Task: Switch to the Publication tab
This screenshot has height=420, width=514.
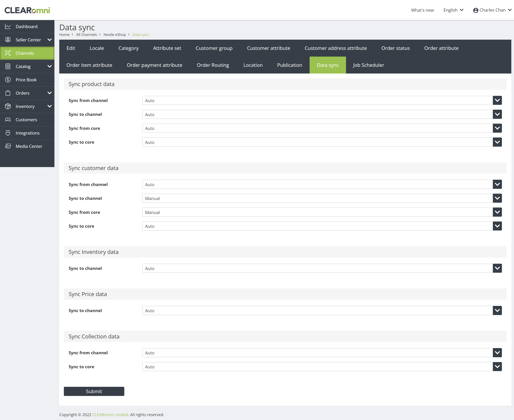Action: click(x=290, y=65)
